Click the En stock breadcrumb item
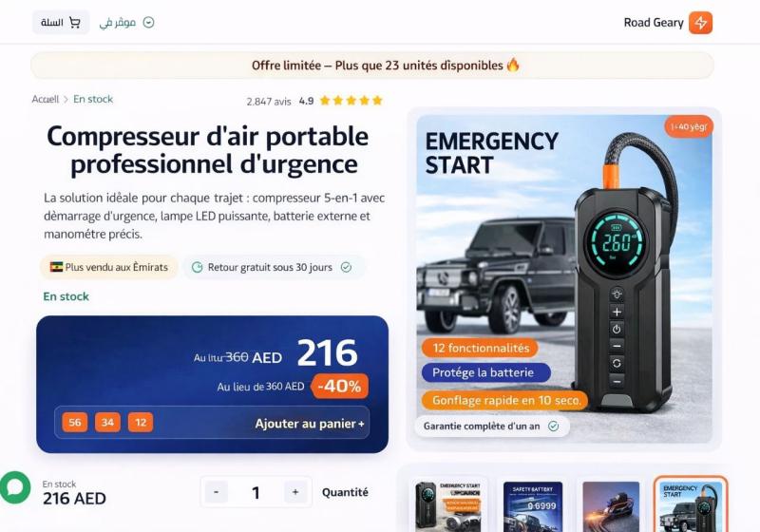Screen dimensions: 760x532 [x=93, y=99]
